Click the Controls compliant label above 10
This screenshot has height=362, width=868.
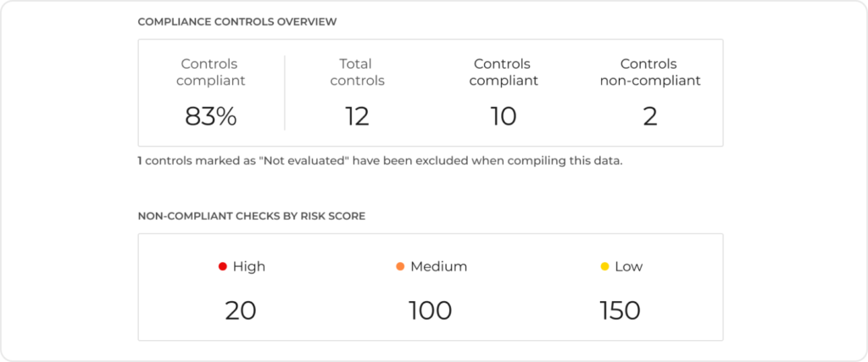point(504,73)
